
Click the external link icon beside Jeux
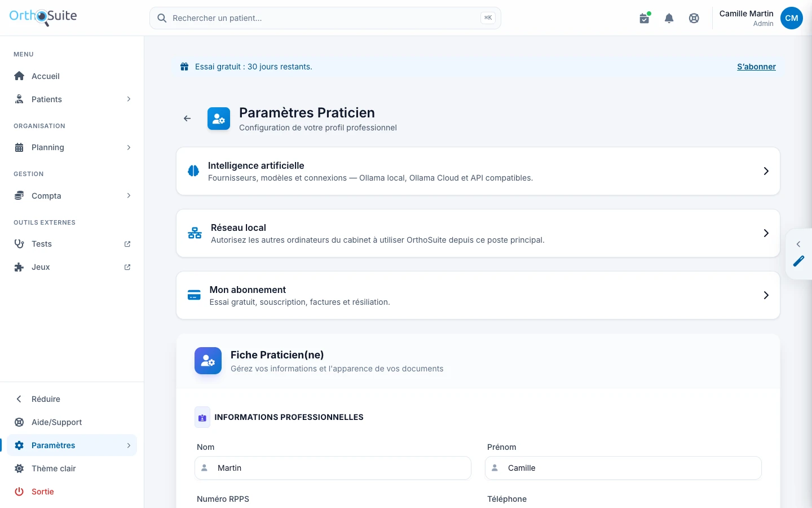click(x=127, y=267)
